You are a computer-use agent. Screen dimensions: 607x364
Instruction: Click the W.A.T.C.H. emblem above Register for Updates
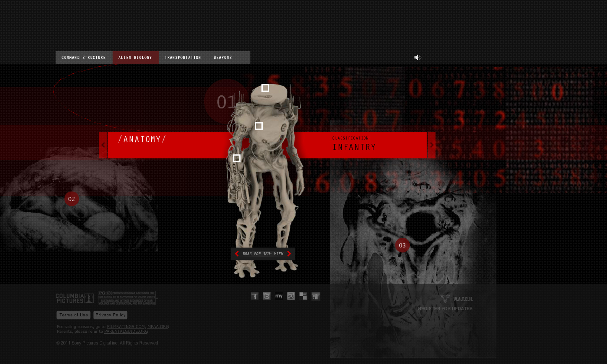[x=445, y=298]
